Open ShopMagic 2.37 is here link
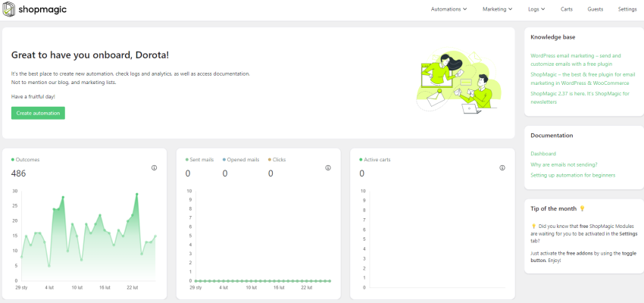This screenshot has width=644, height=303. 580,98
